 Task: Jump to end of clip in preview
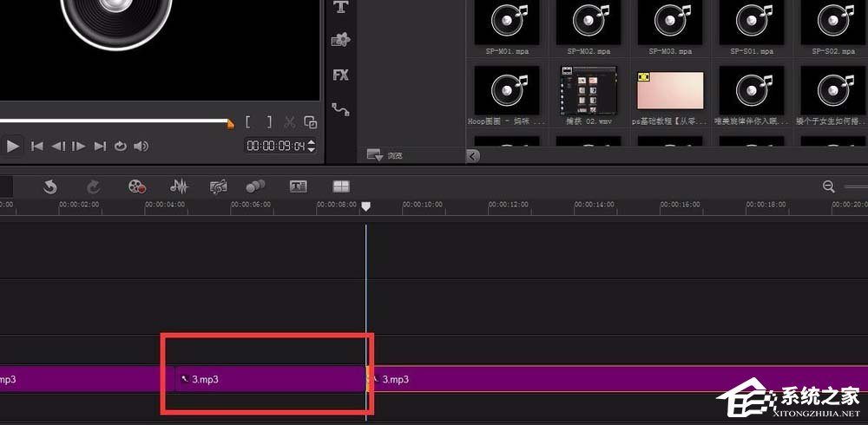pos(100,146)
